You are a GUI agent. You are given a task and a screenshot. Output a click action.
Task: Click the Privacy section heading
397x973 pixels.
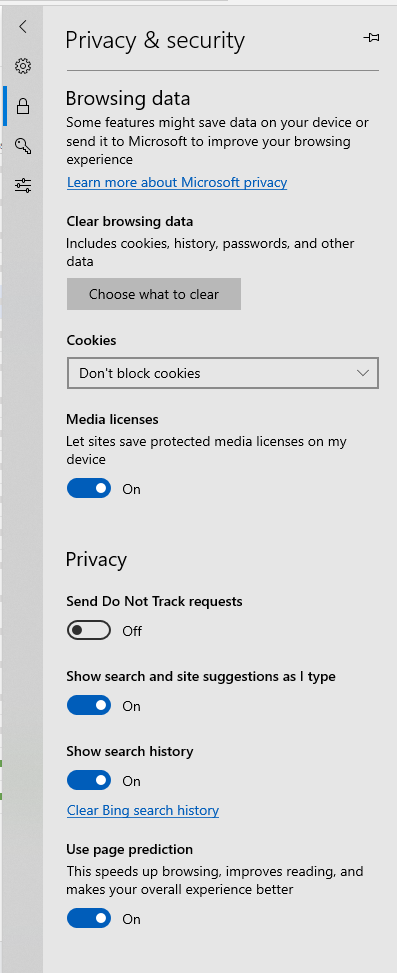(x=96, y=559)
